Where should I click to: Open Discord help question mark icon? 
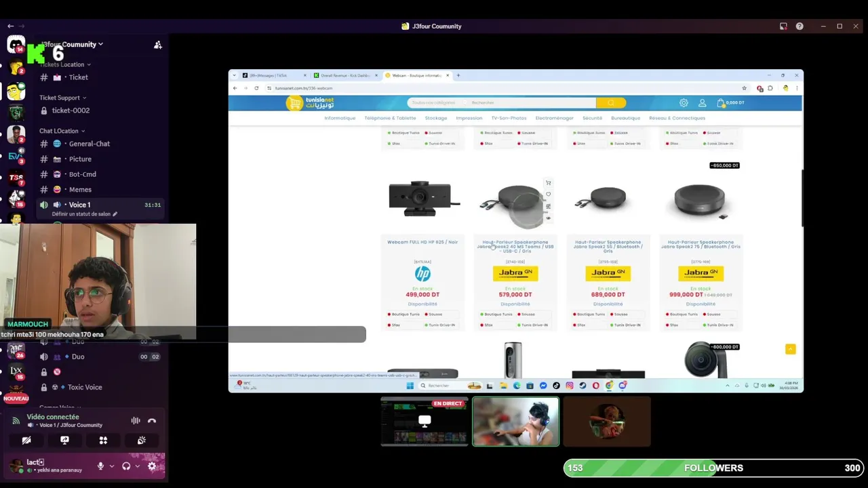coord(800,26)
